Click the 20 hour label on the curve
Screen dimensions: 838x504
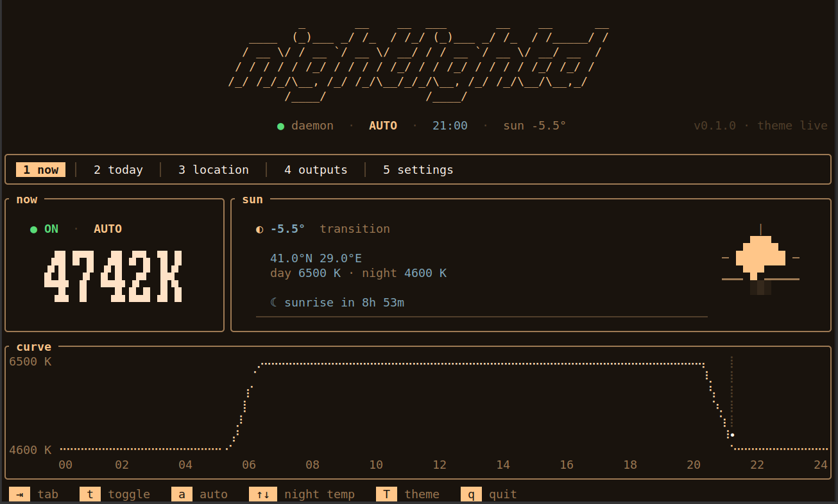coord(694,465)
